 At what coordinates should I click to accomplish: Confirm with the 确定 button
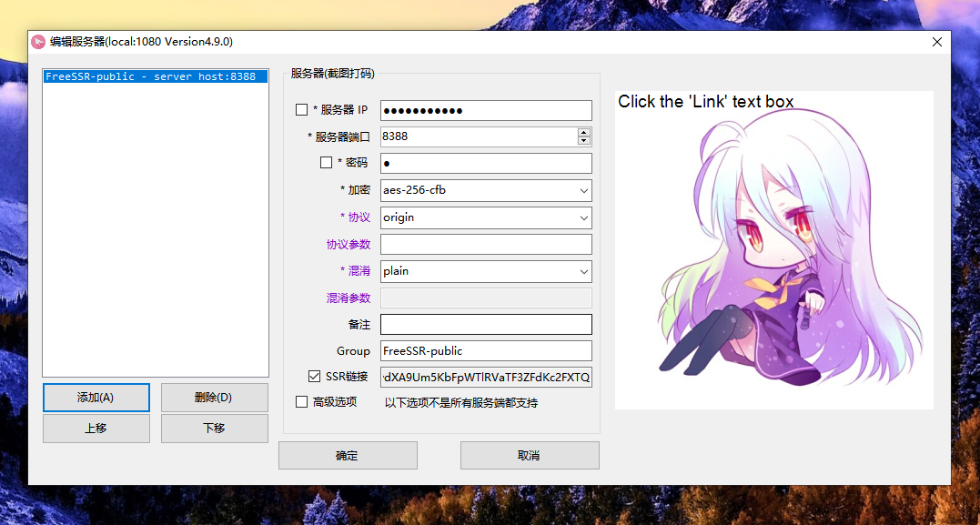point(348,456)
